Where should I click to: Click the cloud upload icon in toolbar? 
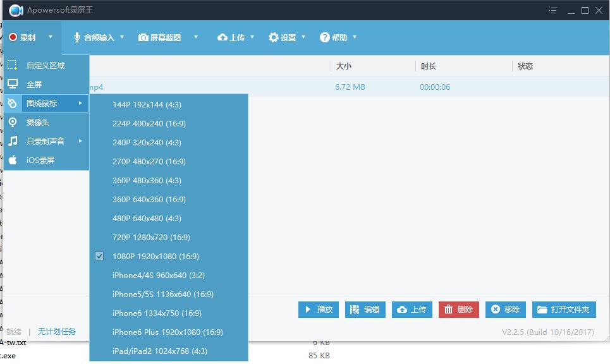[222, 37]
